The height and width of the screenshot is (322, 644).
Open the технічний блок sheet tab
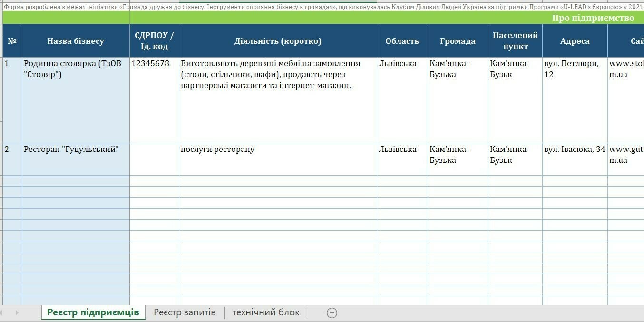click(x=266, y=312)
